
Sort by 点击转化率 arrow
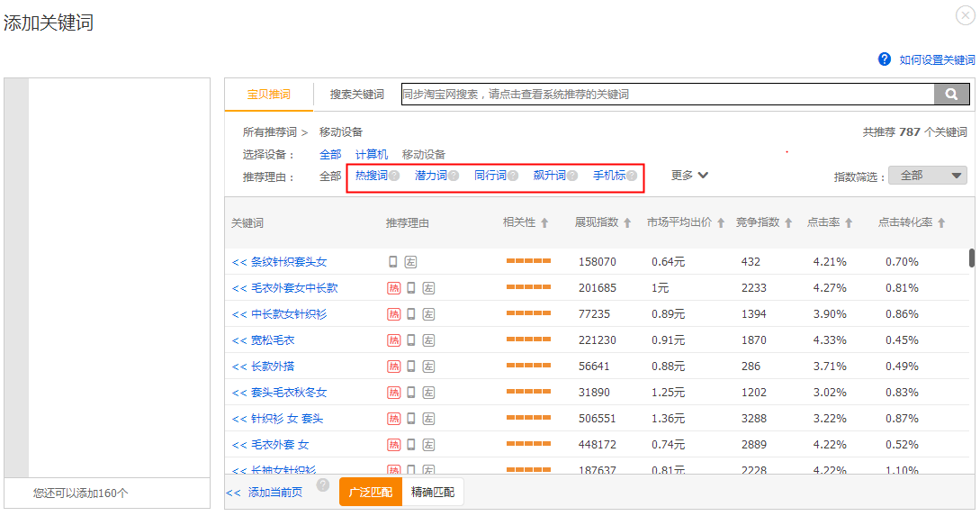(941, 222)
